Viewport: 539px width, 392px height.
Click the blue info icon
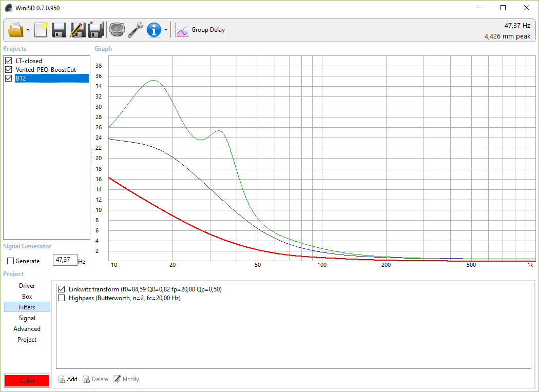click(x=153, y=30)
